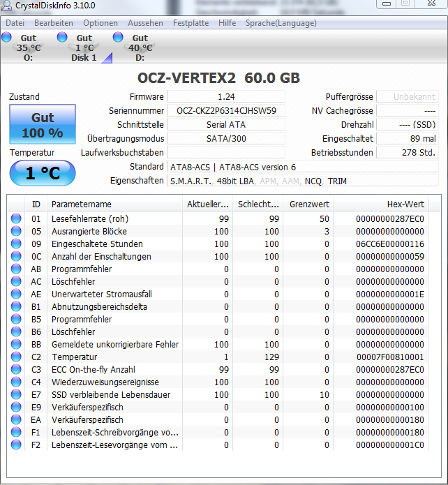Screen dimensions: 448x485
Task: Select the Unerwarteter Stromausfall parameter name
Action: coord(102,294)
